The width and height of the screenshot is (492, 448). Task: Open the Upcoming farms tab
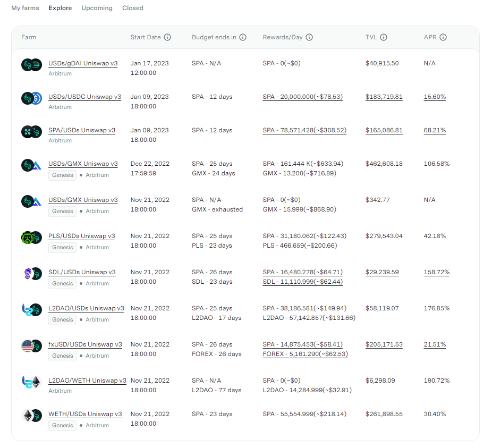coord(97,8)
